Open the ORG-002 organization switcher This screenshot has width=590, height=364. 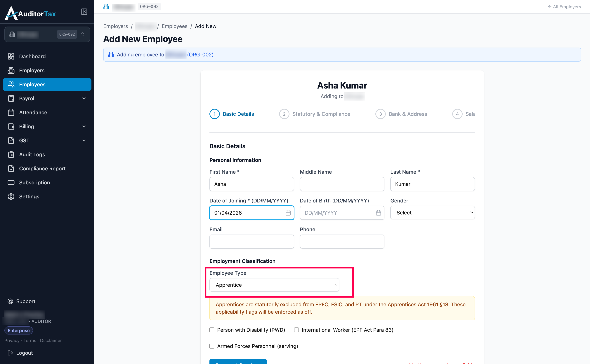point(47,34)
